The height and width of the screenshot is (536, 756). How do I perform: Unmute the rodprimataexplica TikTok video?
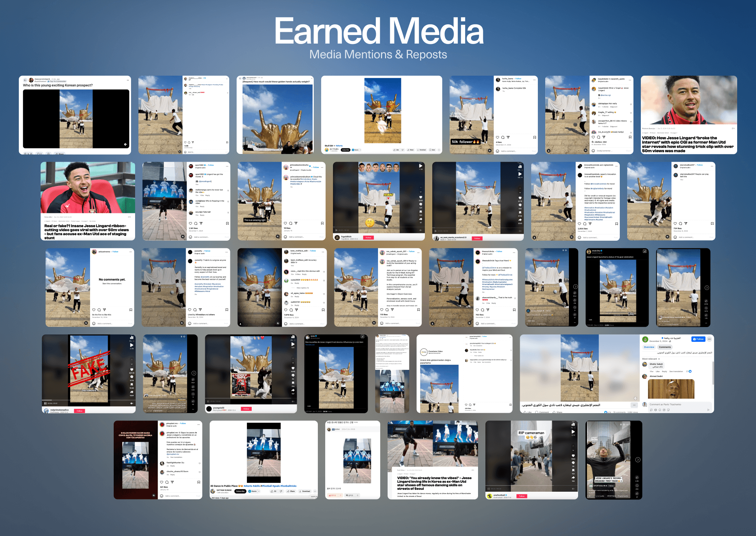pyautogui.click(x=132, y=403)
